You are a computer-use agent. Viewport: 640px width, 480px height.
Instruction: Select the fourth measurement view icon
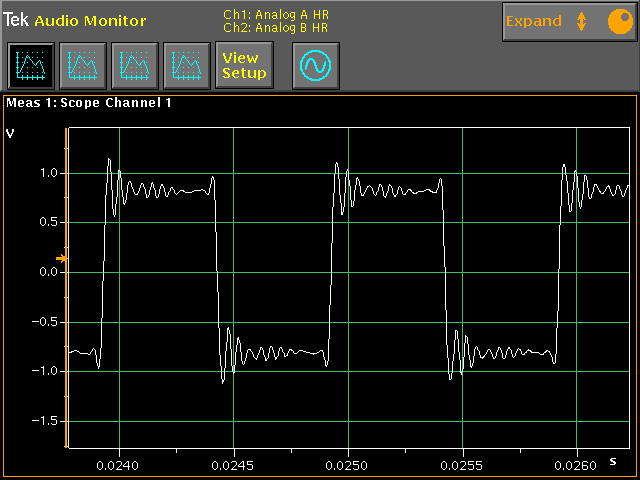point(187,65)
